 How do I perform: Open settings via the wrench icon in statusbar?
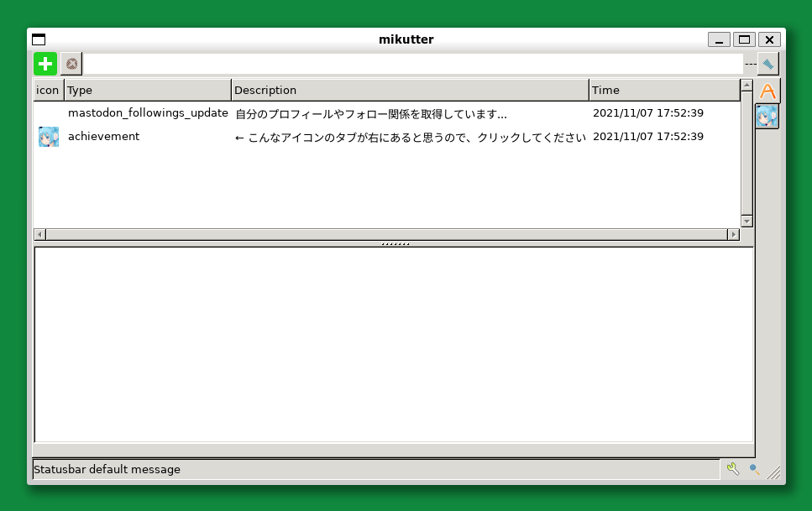(732, 469)
